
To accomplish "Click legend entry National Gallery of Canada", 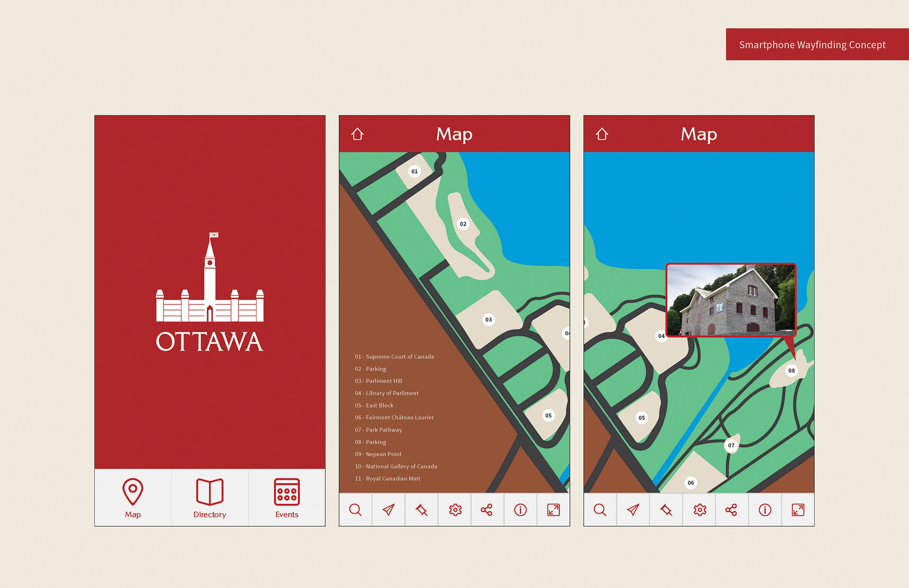I will tap(396, 467).
